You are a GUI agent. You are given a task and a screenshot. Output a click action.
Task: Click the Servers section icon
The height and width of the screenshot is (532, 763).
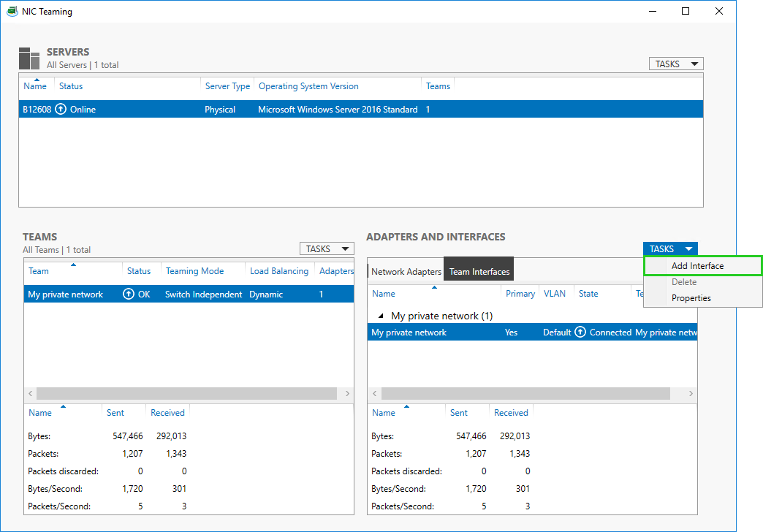29,58
